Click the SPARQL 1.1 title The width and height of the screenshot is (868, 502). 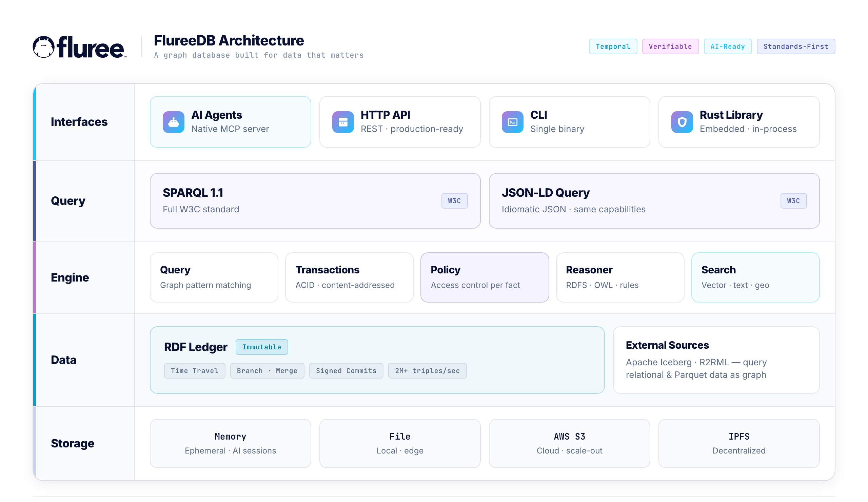click(193, 193)
